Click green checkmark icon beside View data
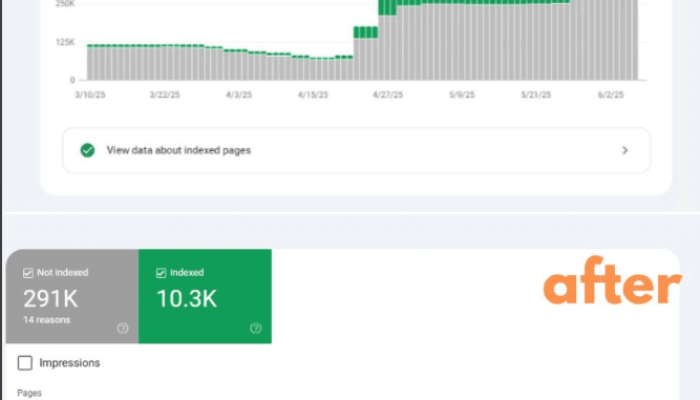Viewport: 700px width, 400px height. click(x=88, y=150)
